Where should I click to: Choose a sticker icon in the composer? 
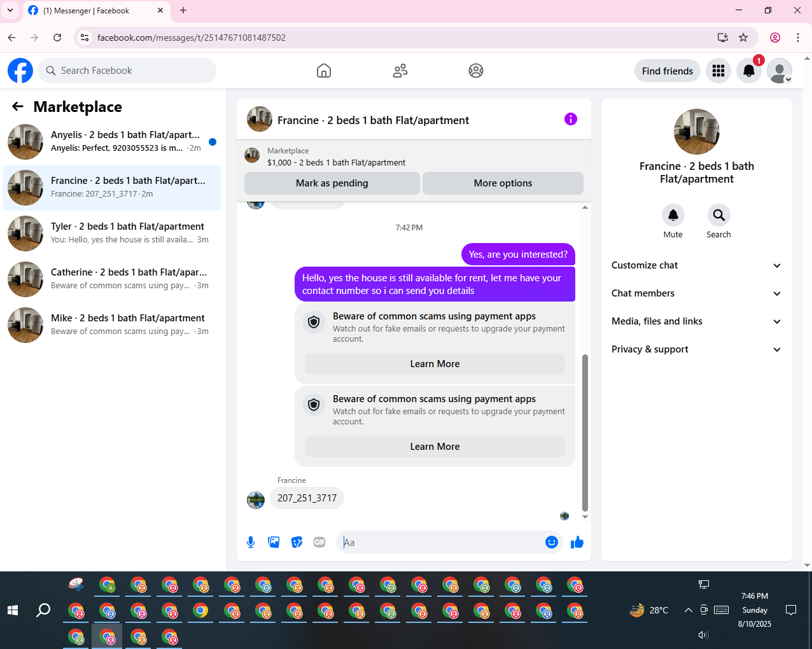pos(297,542)
